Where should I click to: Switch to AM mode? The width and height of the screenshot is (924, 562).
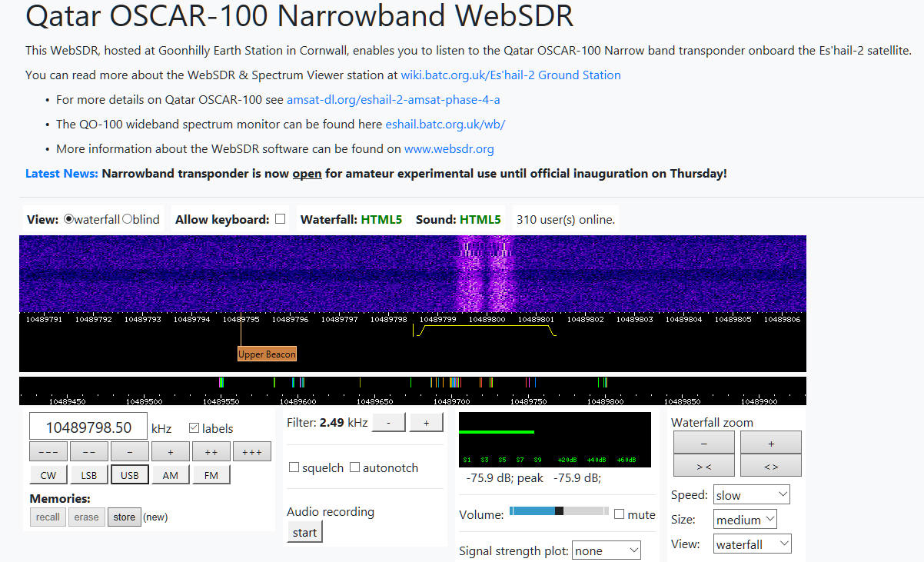pyautogui.click(x=170, y=475)
